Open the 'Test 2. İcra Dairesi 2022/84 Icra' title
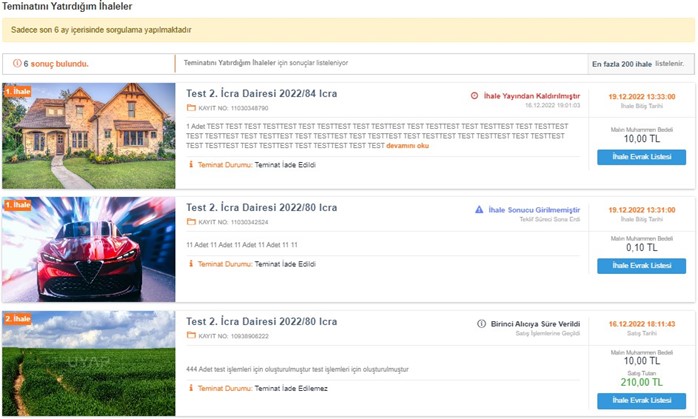The width and height of the screenshot is (698, 419). coord(262,94)
